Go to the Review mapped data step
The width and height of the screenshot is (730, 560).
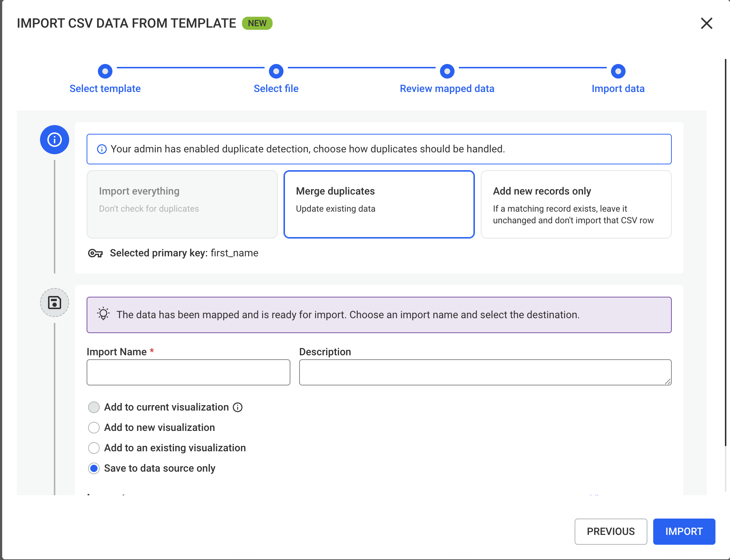[447, 88]
